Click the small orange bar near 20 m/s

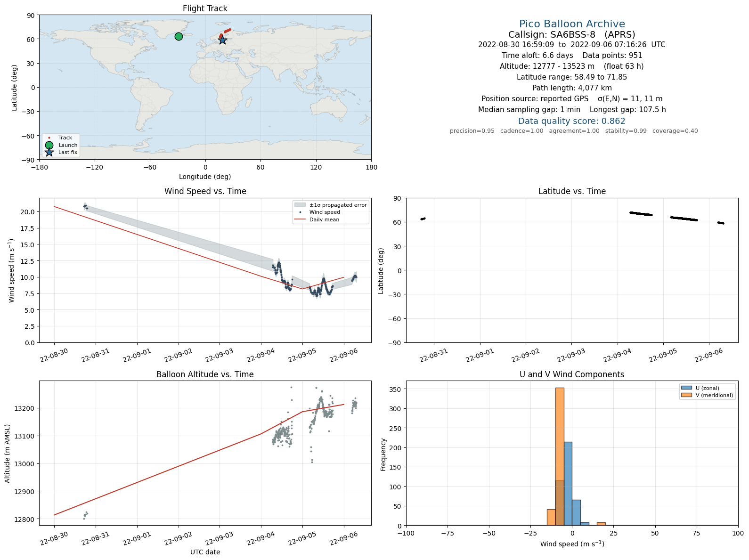601,524
